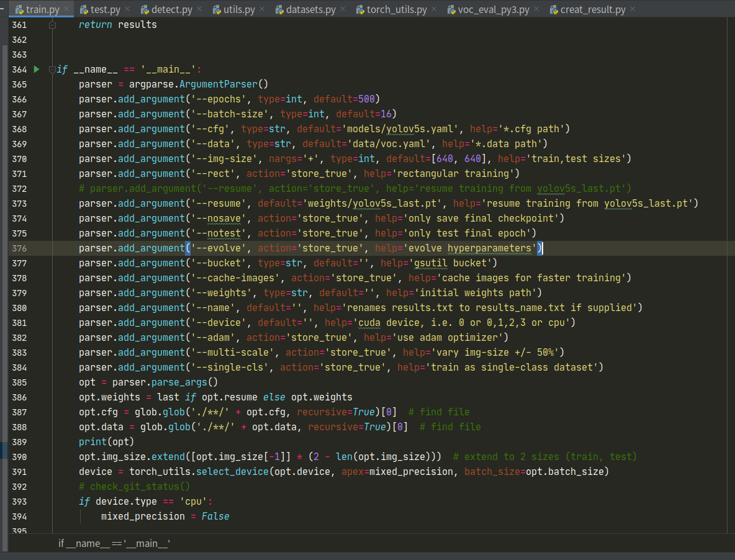
Task: Open the test.py editor tab
Action: 105,9
